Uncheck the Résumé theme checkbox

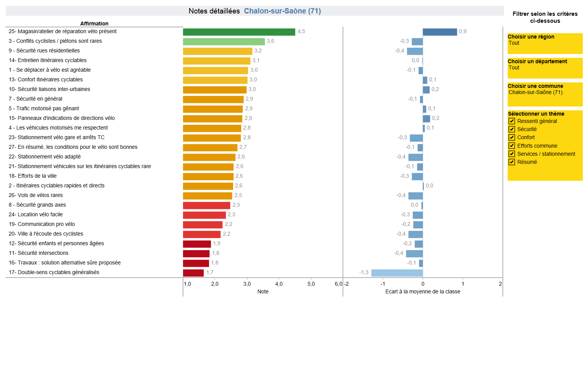point(512,162)
